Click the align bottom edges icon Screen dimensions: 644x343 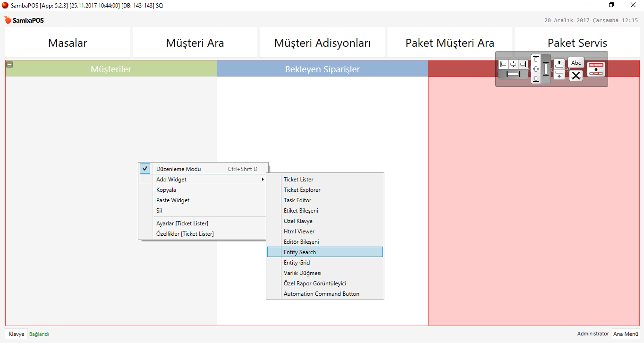point(536,79)
